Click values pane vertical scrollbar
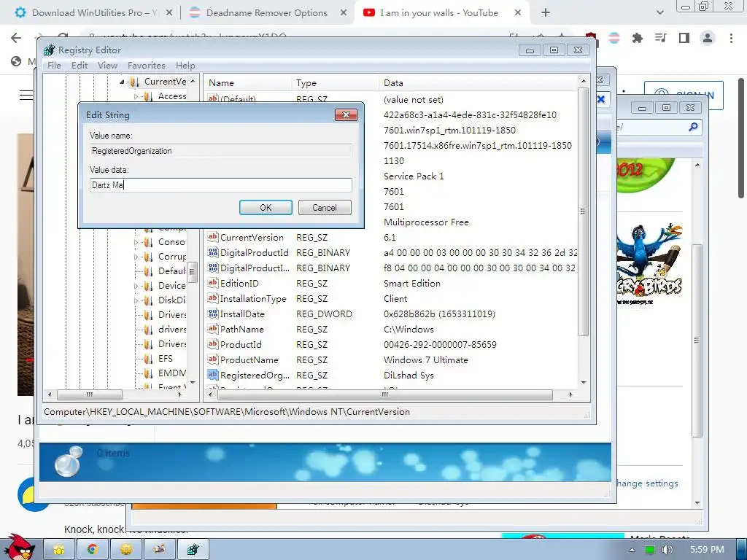The image size is (747, 560). pos(583,211)
